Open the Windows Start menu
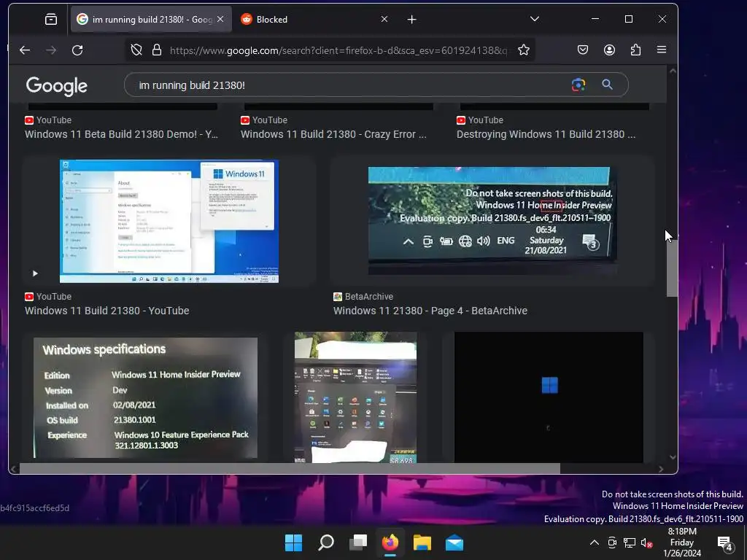 (x=293, y=542)
